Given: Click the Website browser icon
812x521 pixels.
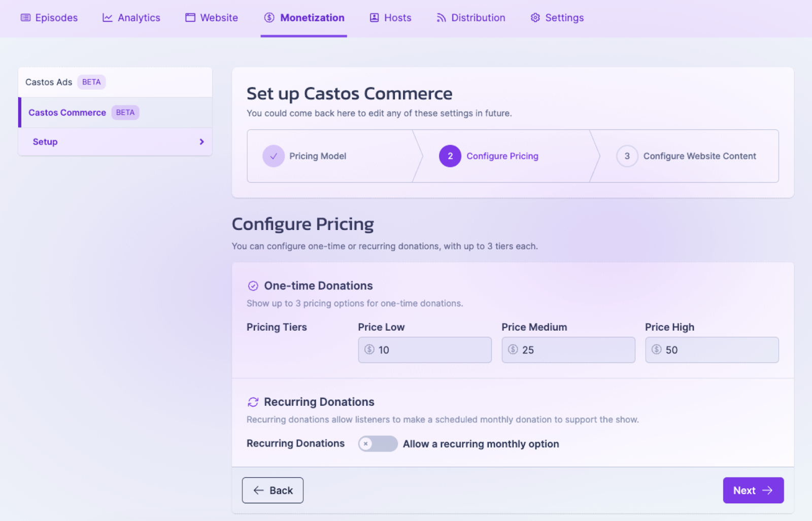Looking at the screenshot, I should pyautogui.click(x=190, y=17).
